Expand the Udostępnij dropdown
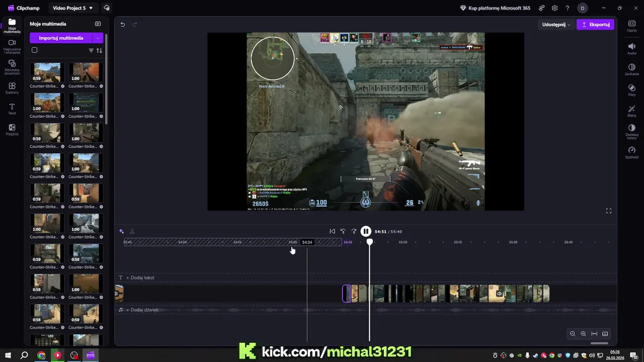Viewport: 644px width, 362px height. pos(556,24)
